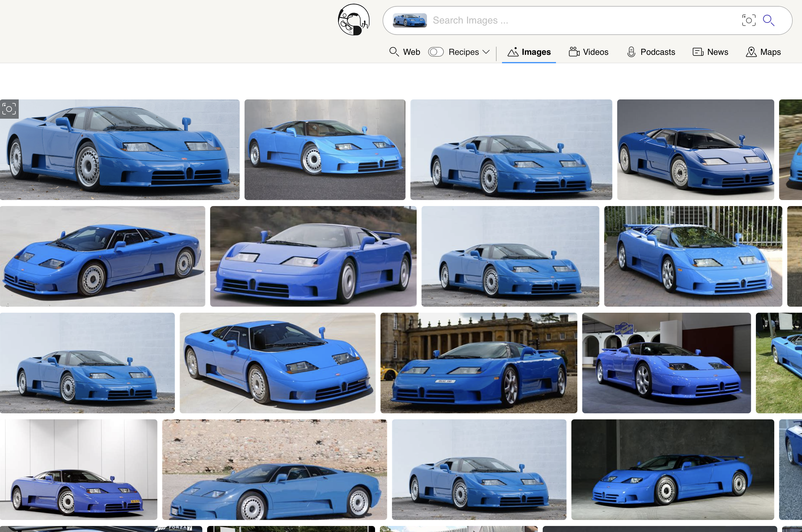Click the search engine mascot logo
This screenshot has height=532, width=802.
point(353,20)
